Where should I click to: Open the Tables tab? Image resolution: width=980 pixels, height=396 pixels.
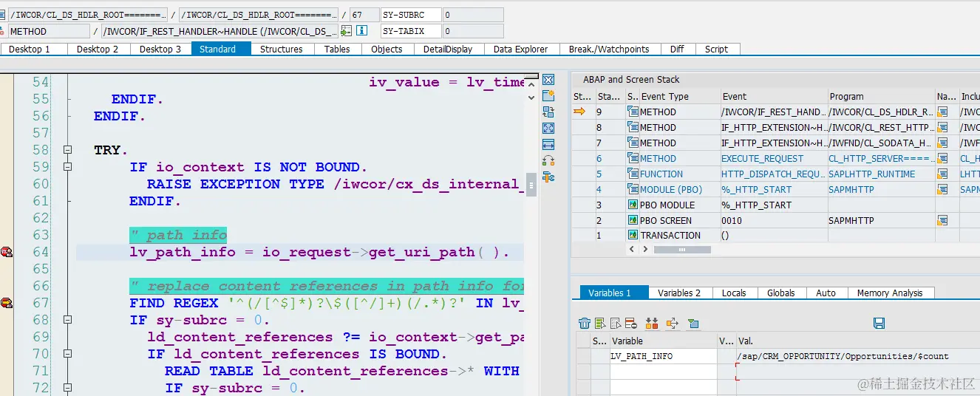click(x=337, y=49)
